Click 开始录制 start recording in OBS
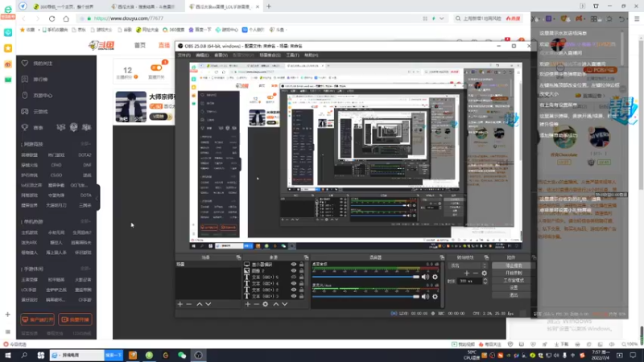This screenshot has height=362, width=644. point(514,273)
